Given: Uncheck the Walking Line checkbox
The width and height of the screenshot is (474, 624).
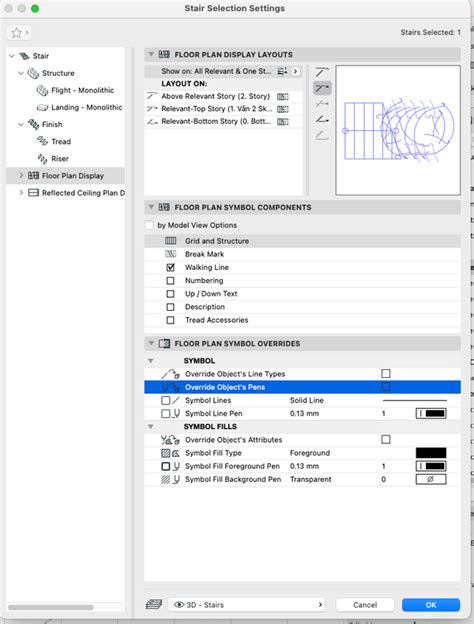Looking at the screenshot, I should 170,267.
